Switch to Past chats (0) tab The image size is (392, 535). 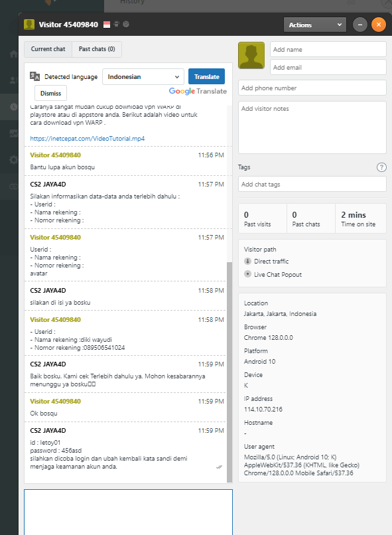click(x=97, y=49)
